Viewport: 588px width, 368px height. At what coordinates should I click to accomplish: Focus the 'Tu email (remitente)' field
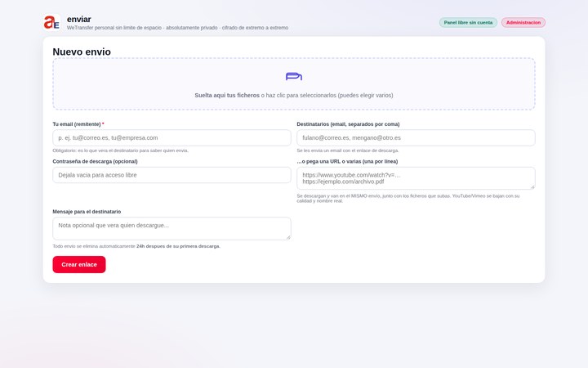pos(171,138)
